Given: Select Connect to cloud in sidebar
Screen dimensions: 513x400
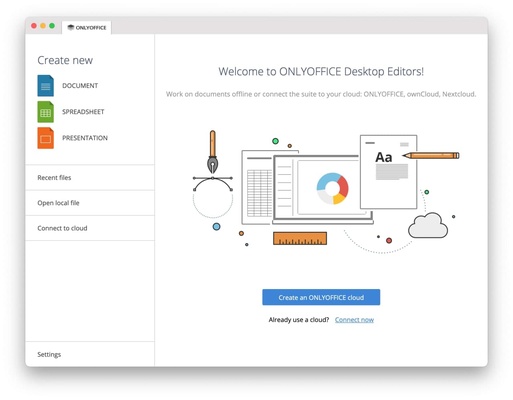Looking at the screenshot, I should click(90, 228).
